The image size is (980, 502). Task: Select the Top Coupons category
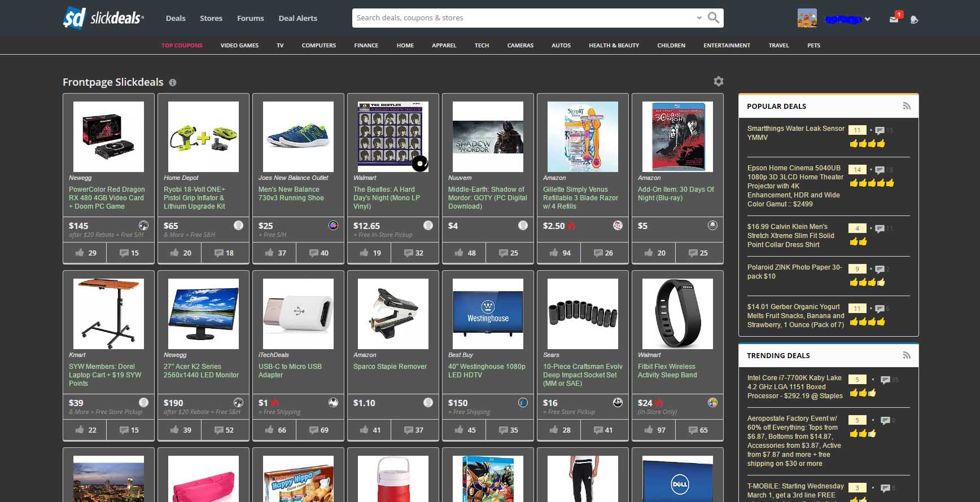182,45
